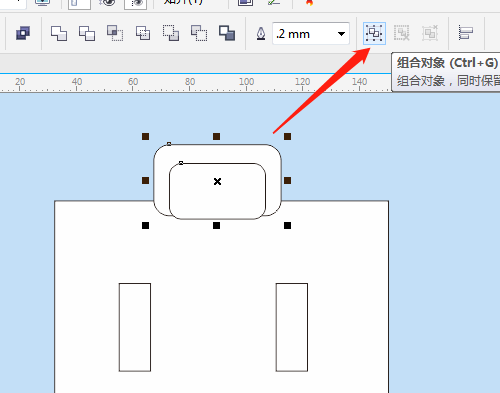Click the bottom-right black selection handle
Screen dimensions: 500x393
point(287,226)
